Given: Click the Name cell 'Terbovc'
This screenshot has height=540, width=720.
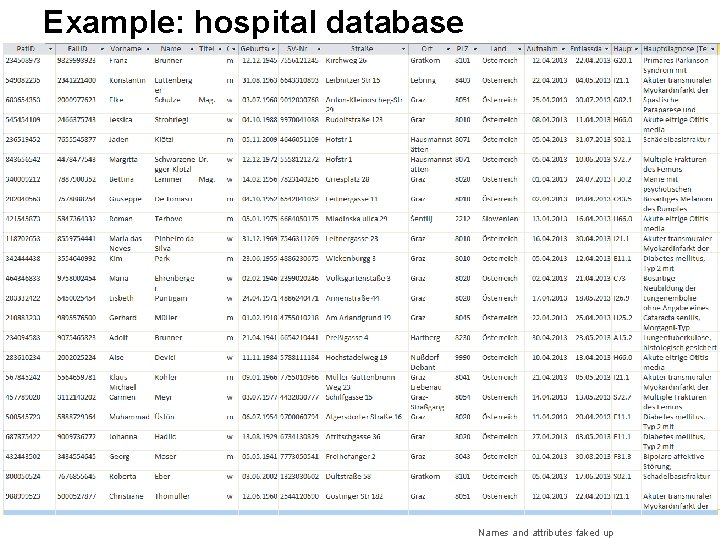Looking at the screenshot, I should pyautogui.click(x=168, y=219).
